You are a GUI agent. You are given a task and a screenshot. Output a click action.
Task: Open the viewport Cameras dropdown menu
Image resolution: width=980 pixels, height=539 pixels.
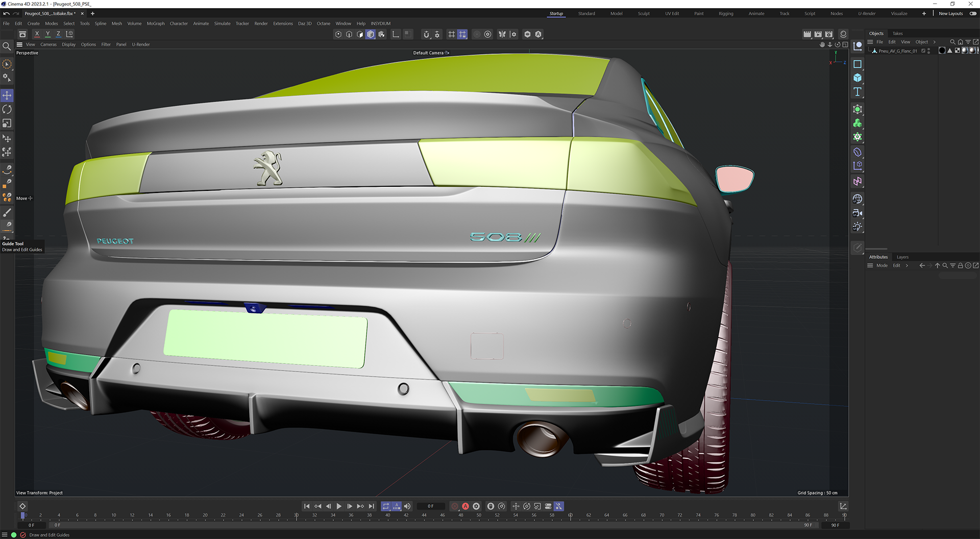coord(48,44)
